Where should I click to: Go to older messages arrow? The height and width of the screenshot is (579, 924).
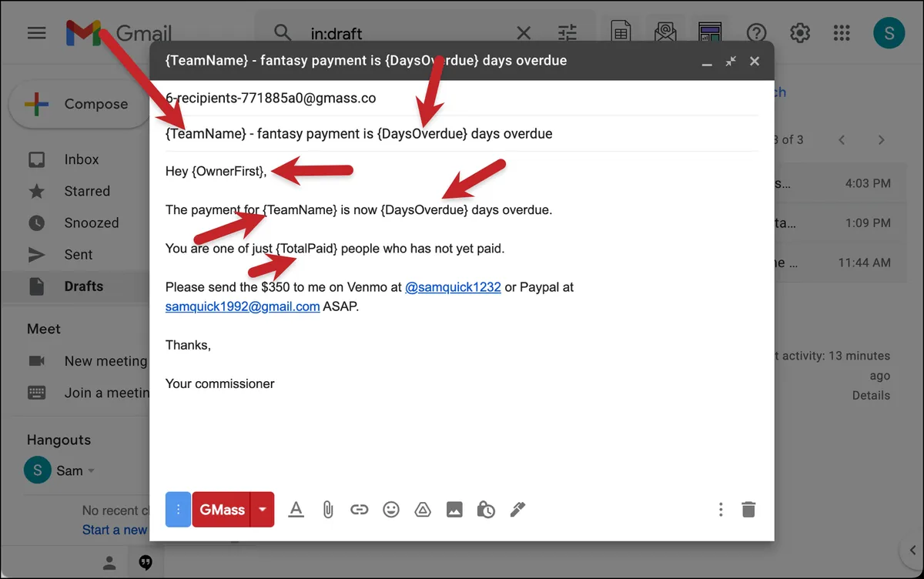point(882,140)
